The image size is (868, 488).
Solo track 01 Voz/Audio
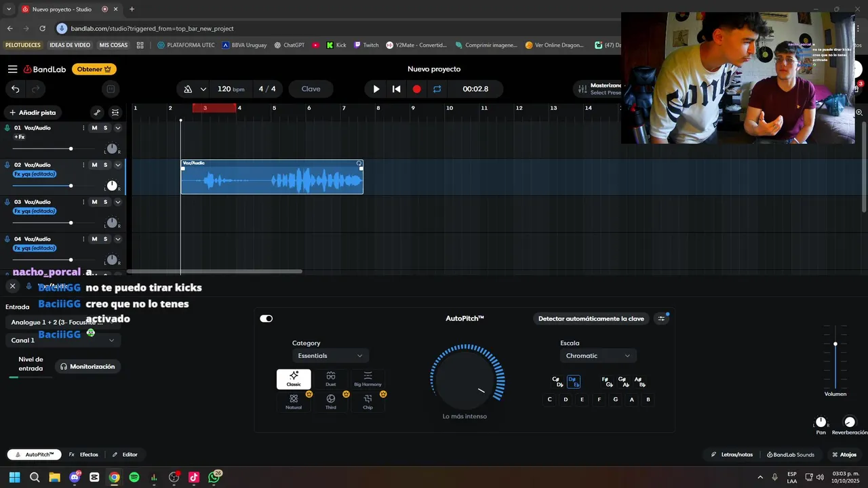[x=105, y=128]
